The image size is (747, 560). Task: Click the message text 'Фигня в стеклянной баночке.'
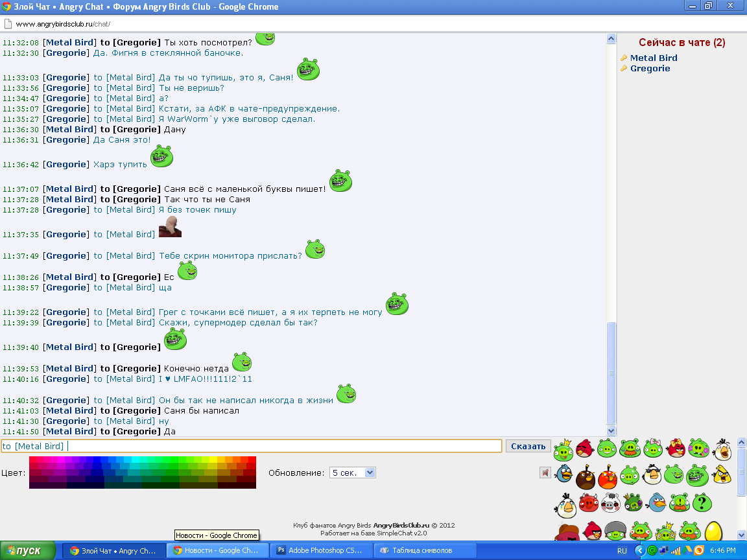point(177,53)
